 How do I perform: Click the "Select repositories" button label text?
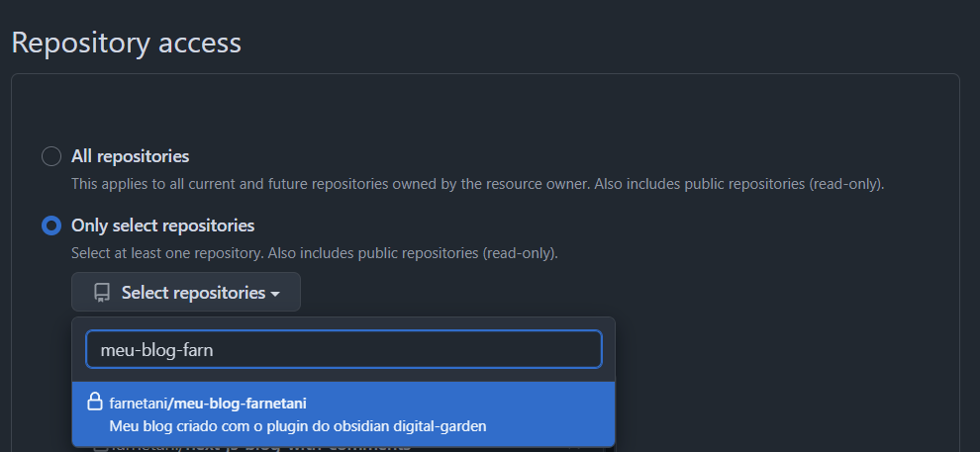(193, 293)
